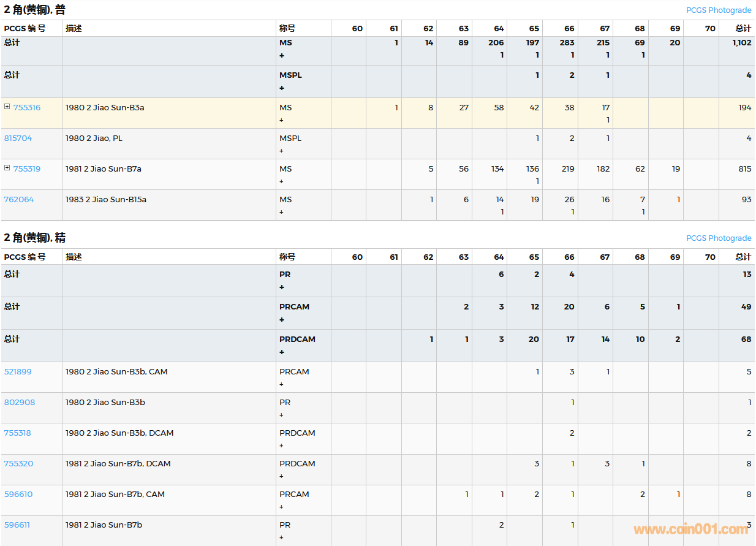Viewport: 756px width, 546px height.
Task: Expand the row for PCGS number 755319
Action: [7, 168]
